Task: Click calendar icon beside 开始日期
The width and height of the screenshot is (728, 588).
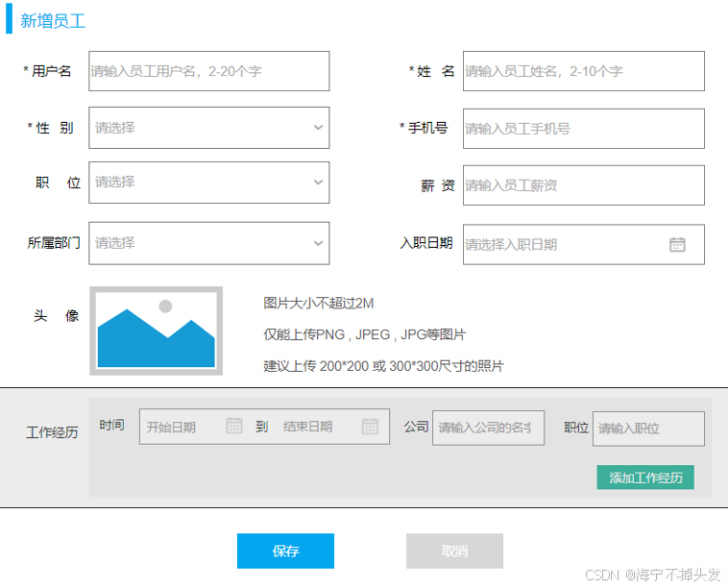Action: 234,426
